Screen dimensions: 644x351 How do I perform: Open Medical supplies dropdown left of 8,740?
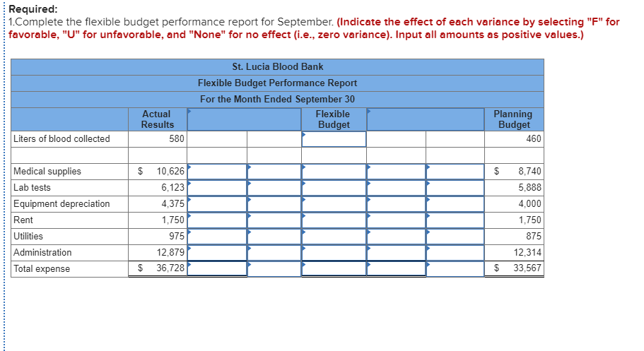455,172
